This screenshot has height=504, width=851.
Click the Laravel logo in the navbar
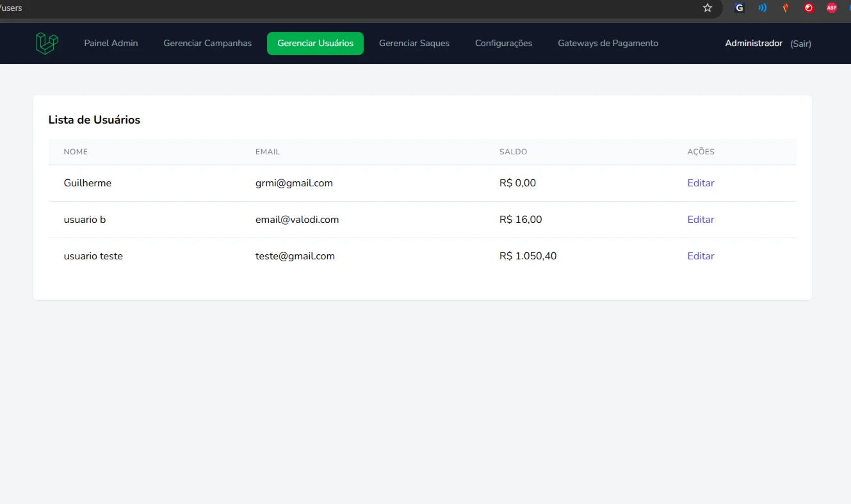pos(47,44)
